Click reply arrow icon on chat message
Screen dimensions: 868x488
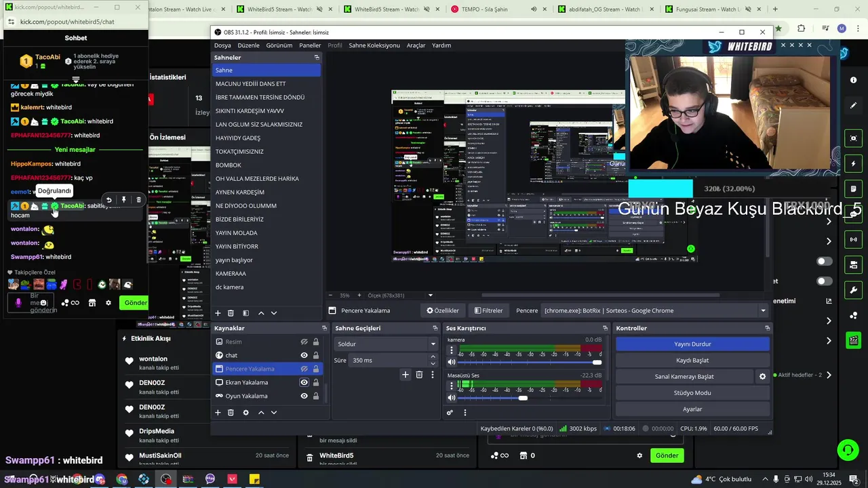click(x=108, y=200)
